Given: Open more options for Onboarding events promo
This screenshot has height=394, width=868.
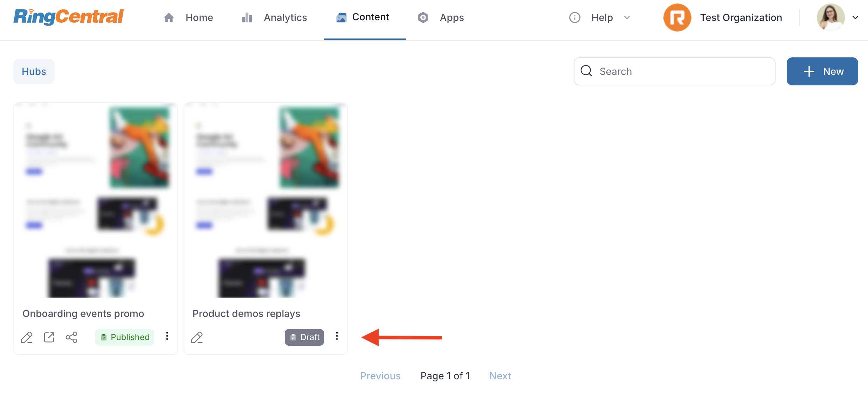Looking at the screenshot, I should pyautogui.click(x=167, y=336).
